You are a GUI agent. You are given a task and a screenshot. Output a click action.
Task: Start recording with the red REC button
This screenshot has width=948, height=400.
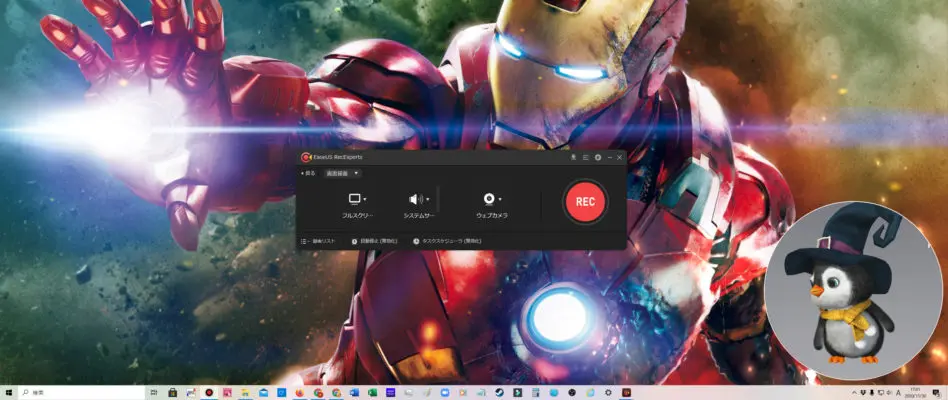coord(585,202)
